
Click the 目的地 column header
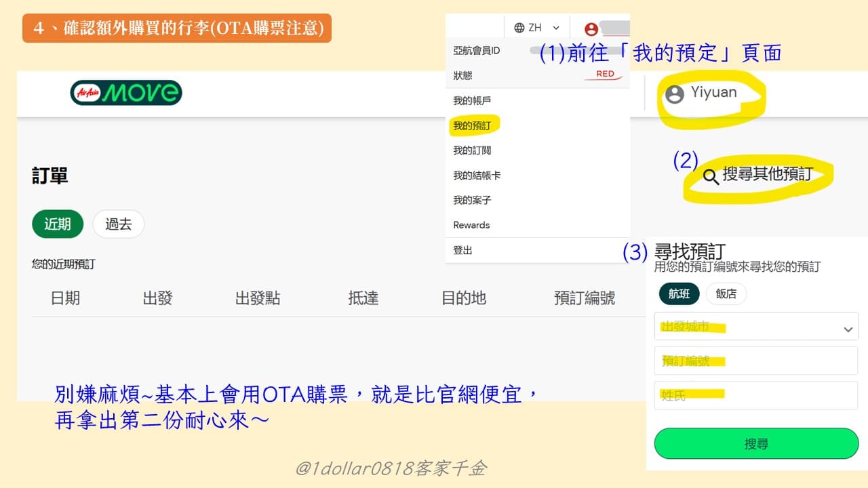[x=464, y=298]
